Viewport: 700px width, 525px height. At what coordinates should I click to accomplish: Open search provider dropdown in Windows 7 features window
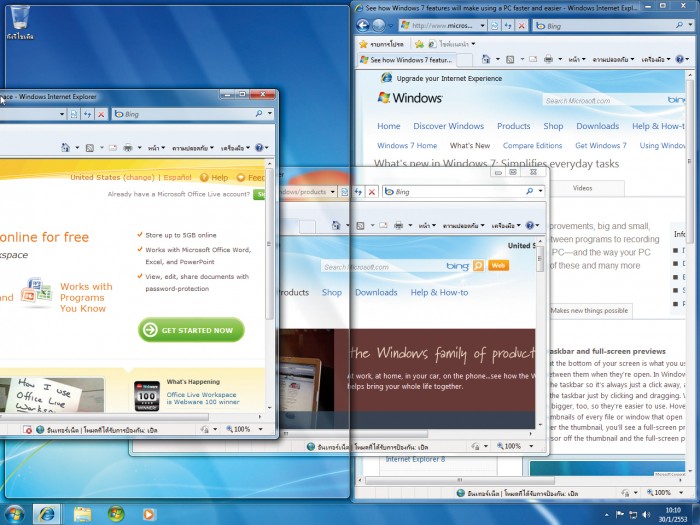(x=691, y=25)
